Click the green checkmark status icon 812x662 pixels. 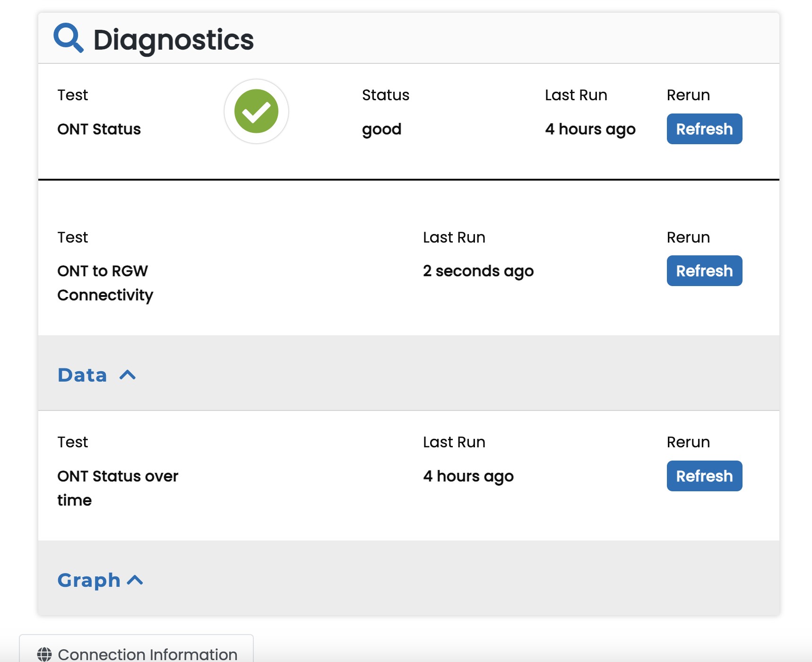tap(256, 112)
